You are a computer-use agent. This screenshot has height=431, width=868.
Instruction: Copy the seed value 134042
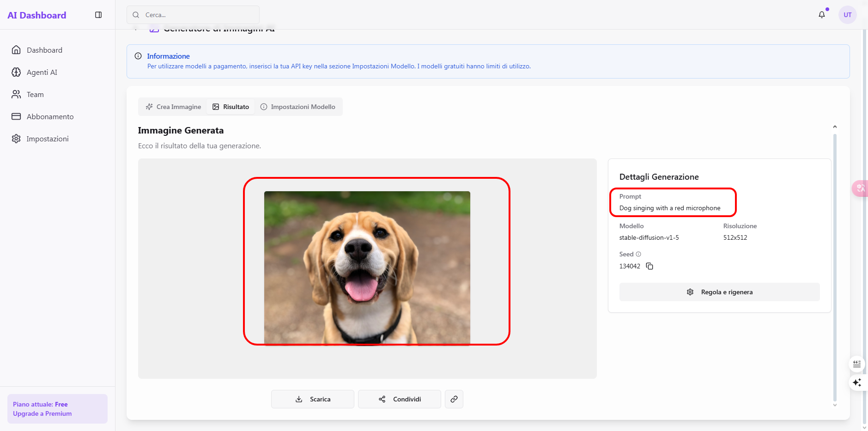(x=649, y=266)
